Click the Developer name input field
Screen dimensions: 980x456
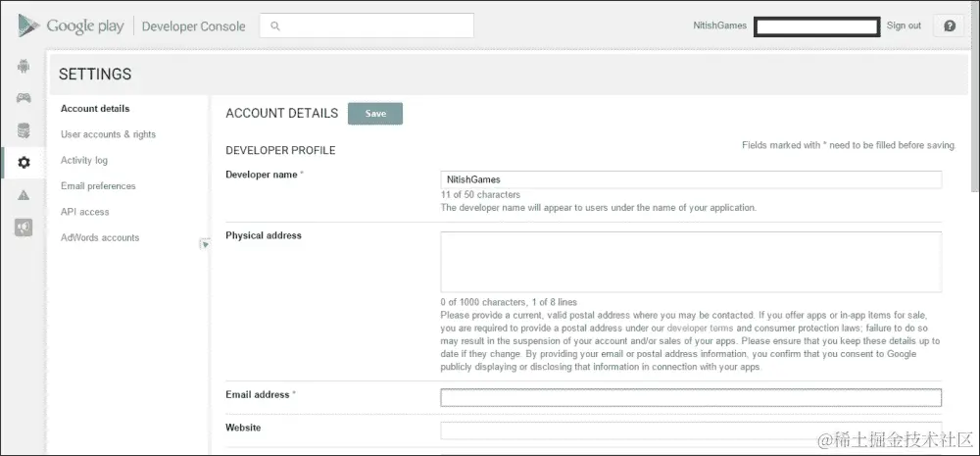(x=691, y=179)
